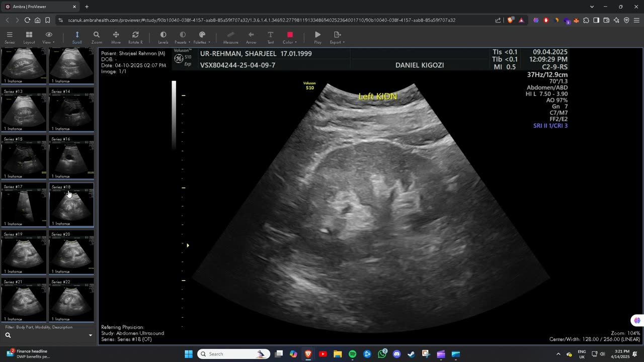Bookmark this page

click(48, 20)
